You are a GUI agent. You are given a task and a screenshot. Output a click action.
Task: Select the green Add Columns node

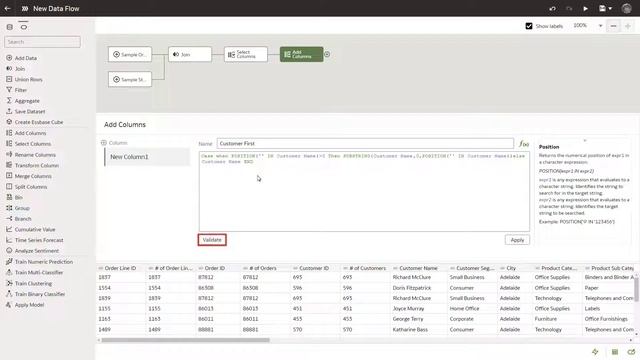point(302,54)
